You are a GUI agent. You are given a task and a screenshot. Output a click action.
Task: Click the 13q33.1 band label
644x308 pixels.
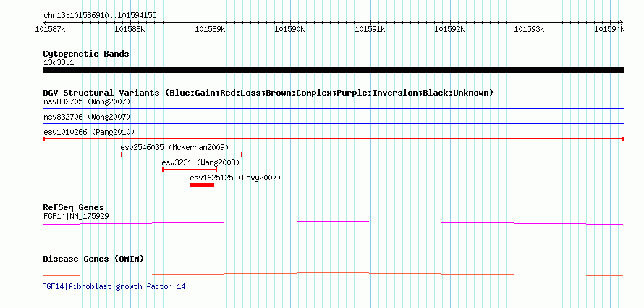[x=59, y=63]
